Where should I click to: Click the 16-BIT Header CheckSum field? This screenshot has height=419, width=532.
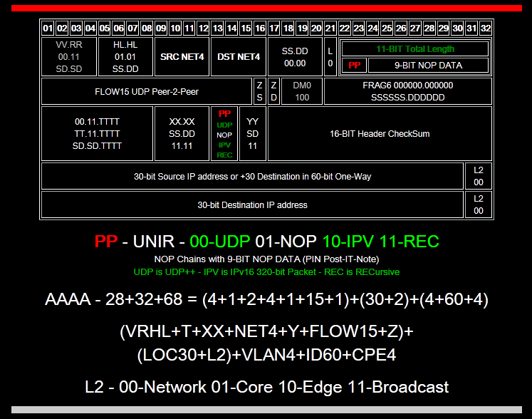tap(380, 134)
